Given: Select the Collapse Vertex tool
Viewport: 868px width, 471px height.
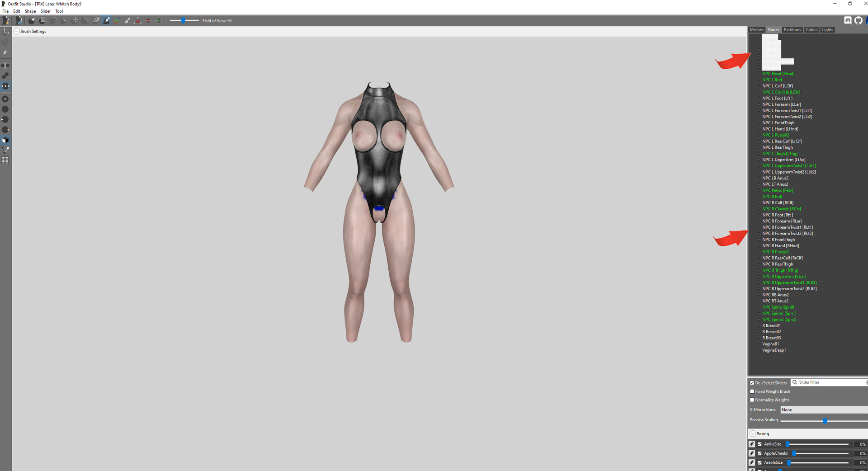Looking at the screenshot, I should coord(138,20).
